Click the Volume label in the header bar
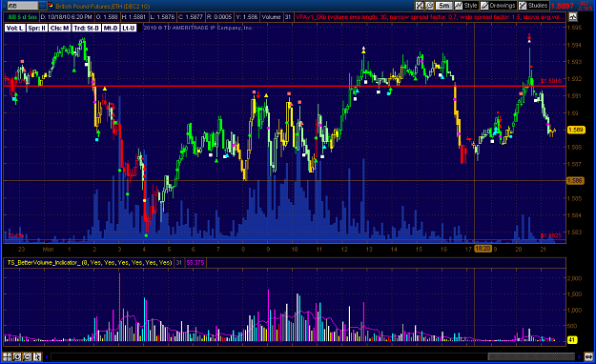 (x=271, y=17)
